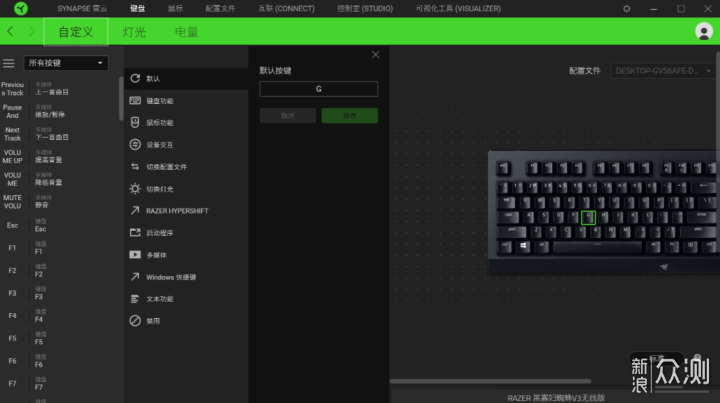Open the 配置文件 top menu
Image resolution: width=720 pixels, height=403 pixels.
[x=220, y=9]
